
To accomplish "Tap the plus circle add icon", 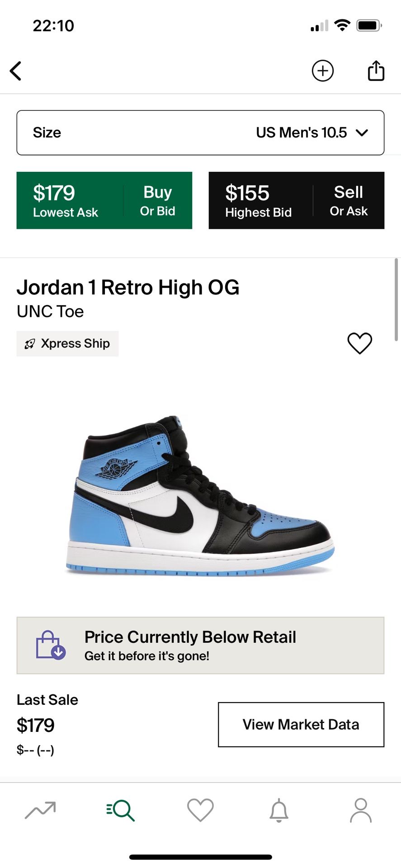I will point(322,71).
